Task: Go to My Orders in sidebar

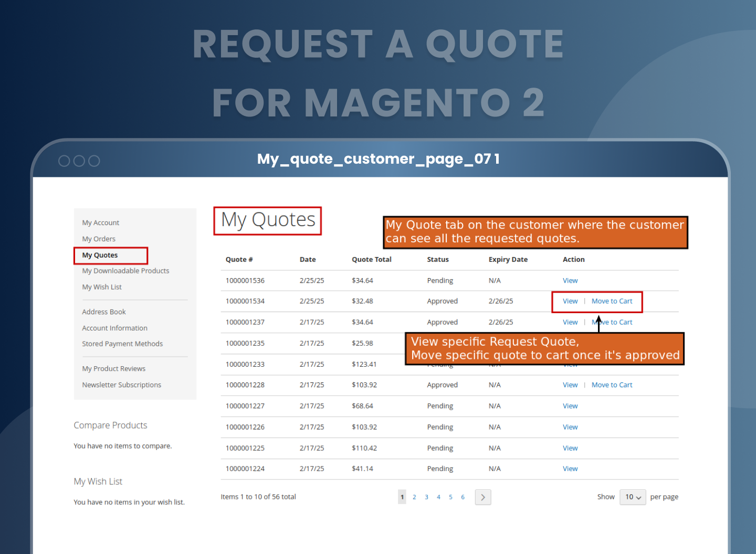Action: (99, 239)
